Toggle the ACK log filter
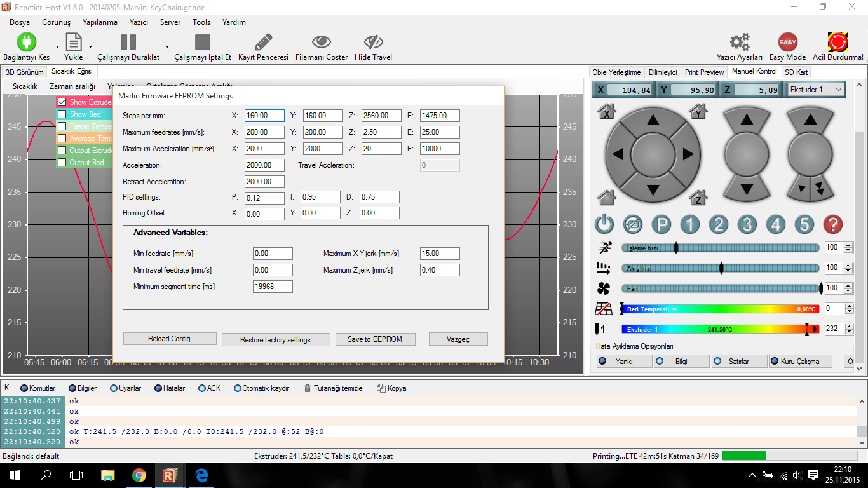 pos(209,388)
